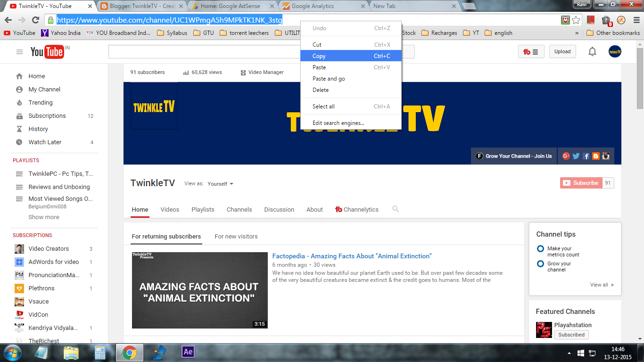This screenshot has height=362, width=644.
Task: Open the TubeBuddy menu button
Action: click(x=531, y=52)
